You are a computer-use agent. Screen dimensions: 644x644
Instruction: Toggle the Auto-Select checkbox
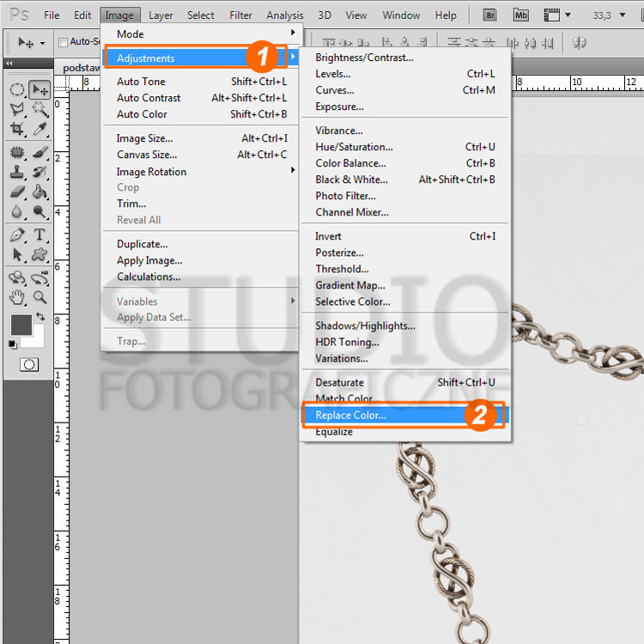click(63, 42)
